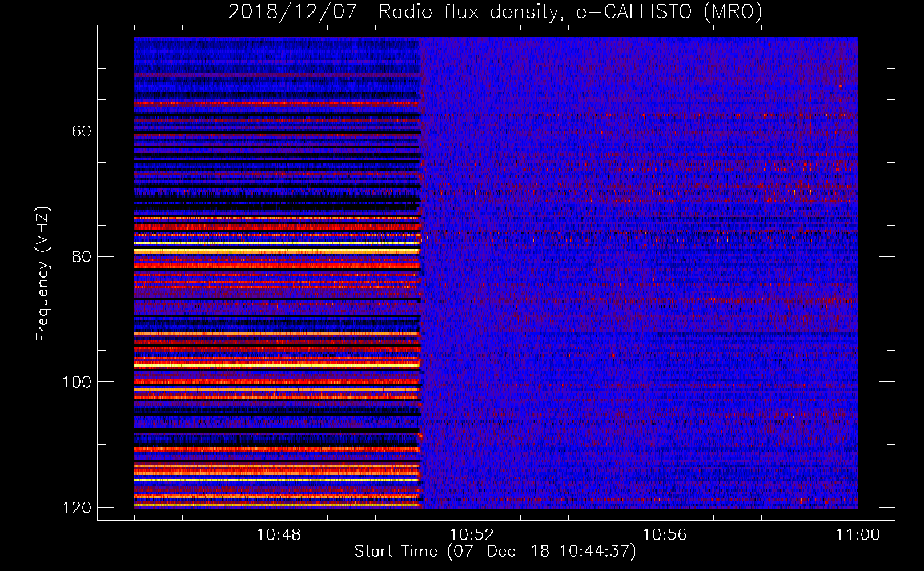Image resolution: width=924 pixels, height=571 pixels.
Task: Click the 'Start Time (07-Dec-18 10:44:37)' axis label
Action: (495, 552)
